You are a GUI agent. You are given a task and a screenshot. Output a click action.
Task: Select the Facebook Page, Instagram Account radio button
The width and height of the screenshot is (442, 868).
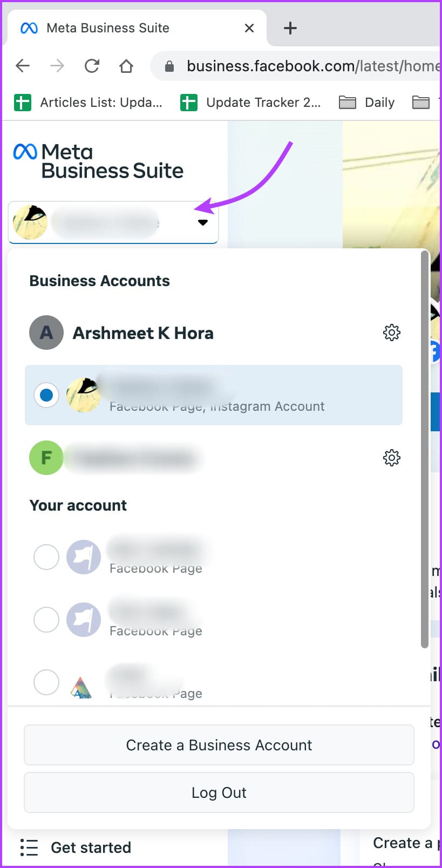(46, 395)
